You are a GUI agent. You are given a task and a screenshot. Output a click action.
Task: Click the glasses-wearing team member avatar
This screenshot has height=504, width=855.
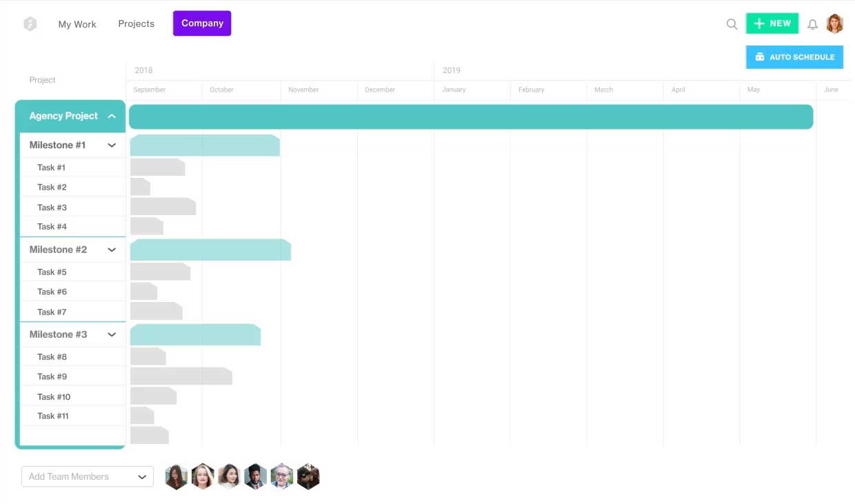tap(282, 476)
